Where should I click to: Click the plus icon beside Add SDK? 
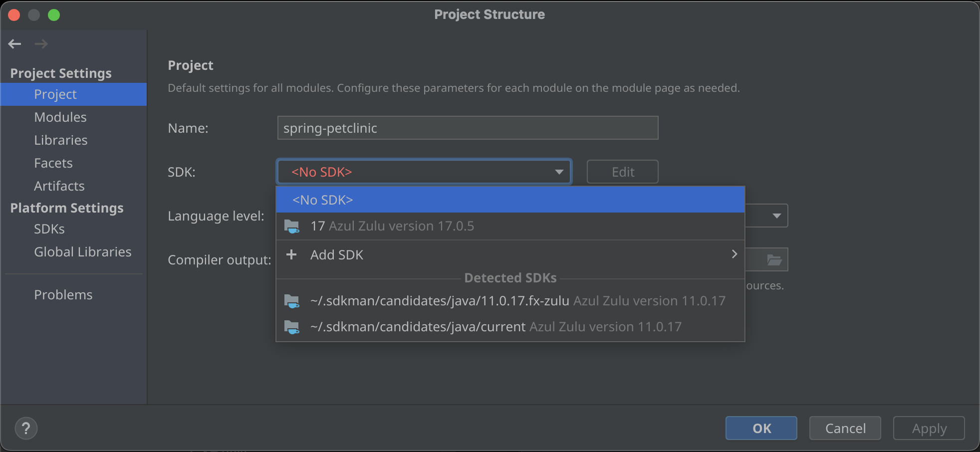pyautogui.click(x=291, y=255)
